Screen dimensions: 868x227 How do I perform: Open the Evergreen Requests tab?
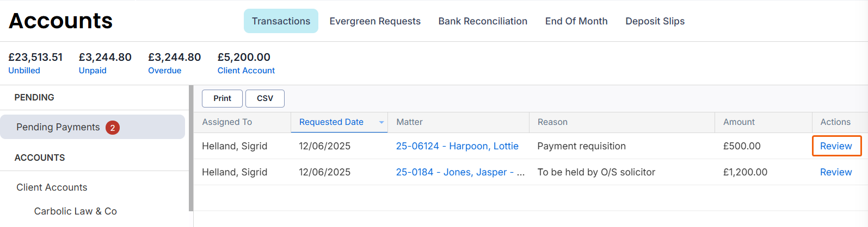coord(374,21)
